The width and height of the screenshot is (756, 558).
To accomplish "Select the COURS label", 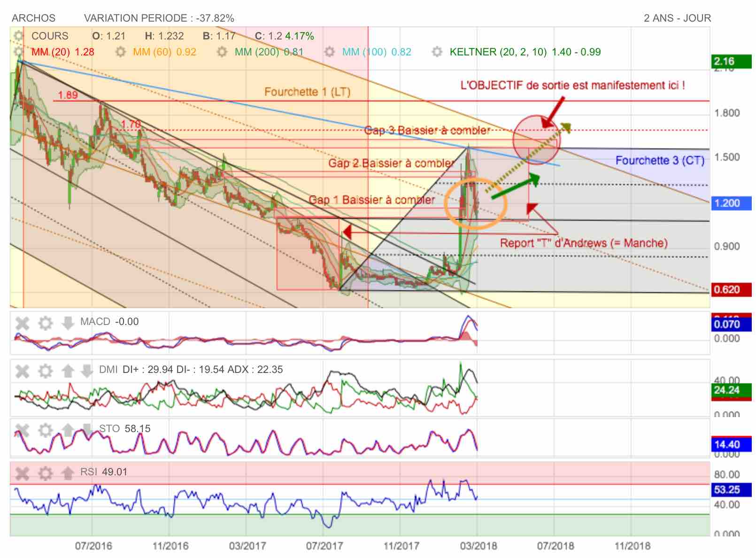I will coord(50,36).
